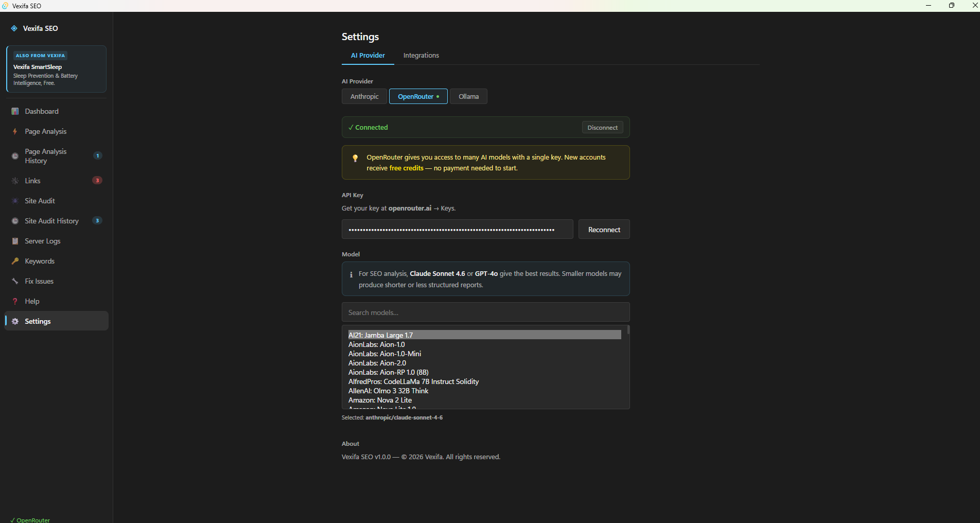Click the Settings gear icon
980x523 pixels.
click(x=15, y=321)
